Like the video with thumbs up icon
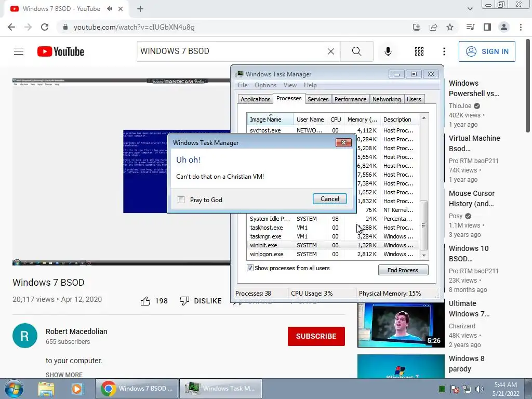The height and width of the screenshot is (399, 532). click(x=145, y=301)
